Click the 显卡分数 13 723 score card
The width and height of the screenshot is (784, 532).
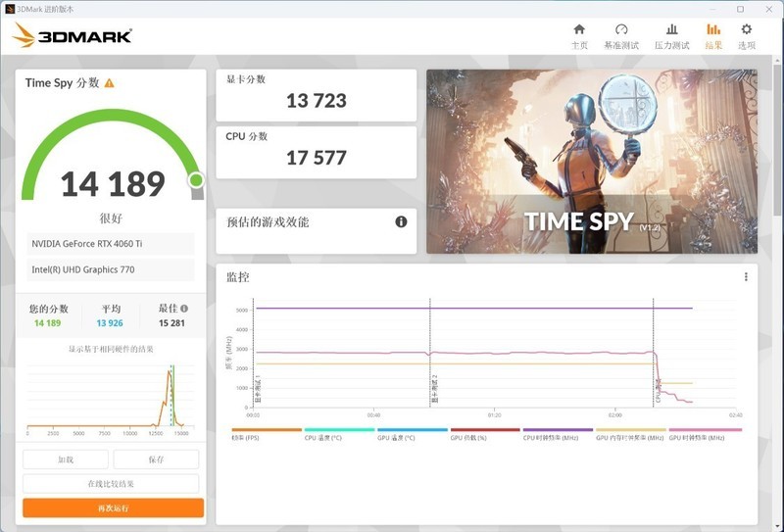click(316, 95)
